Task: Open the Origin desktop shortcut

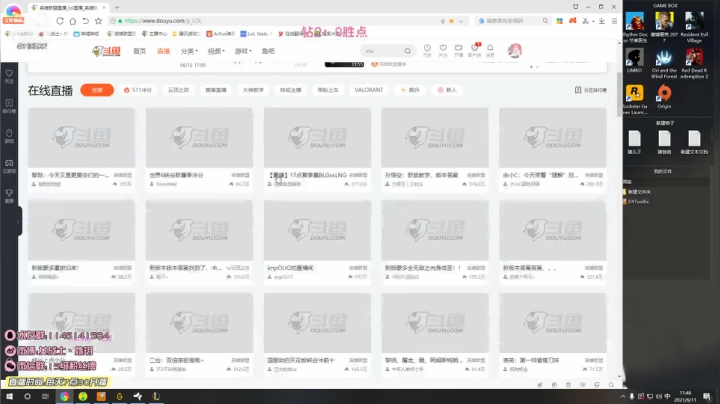Action: click(x=664, y=97)
